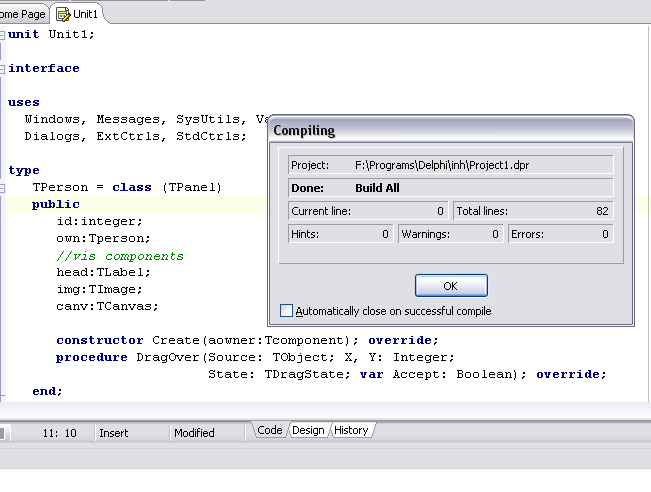Click the Warnings count field
This screenshot has width=651, height=492.
pyautogui.click(x=450, y=234)
